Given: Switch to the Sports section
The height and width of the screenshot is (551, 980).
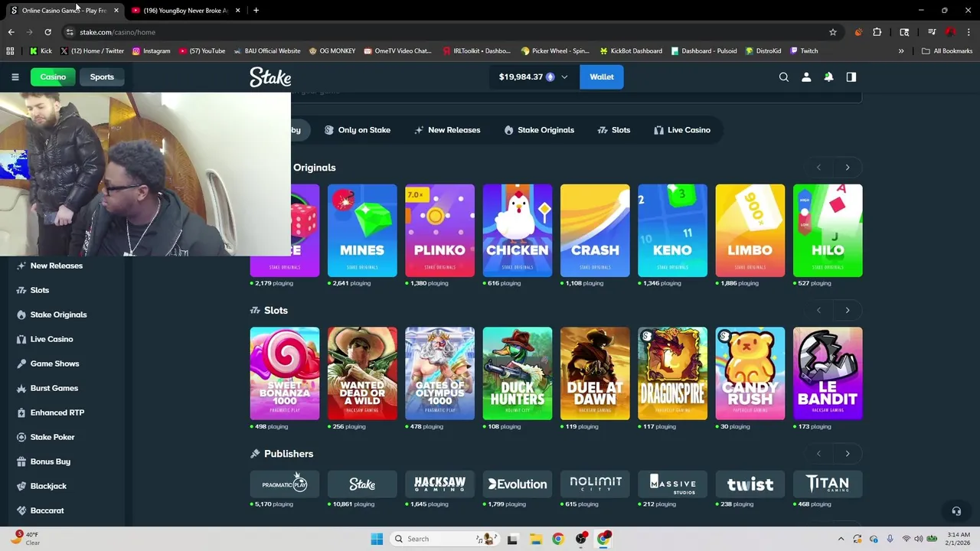Looking at the screenshot, I should click(x=102, y=77).
